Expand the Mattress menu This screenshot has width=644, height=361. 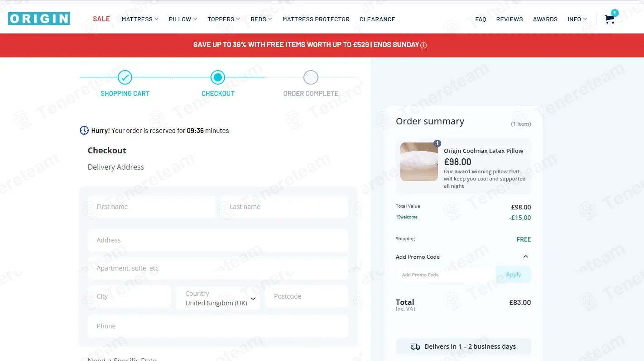click(x=140, y=19)
